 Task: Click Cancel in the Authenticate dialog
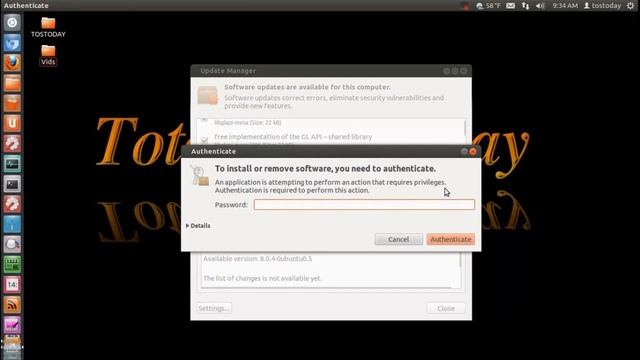pyautogui.click(x=398, y=239)
